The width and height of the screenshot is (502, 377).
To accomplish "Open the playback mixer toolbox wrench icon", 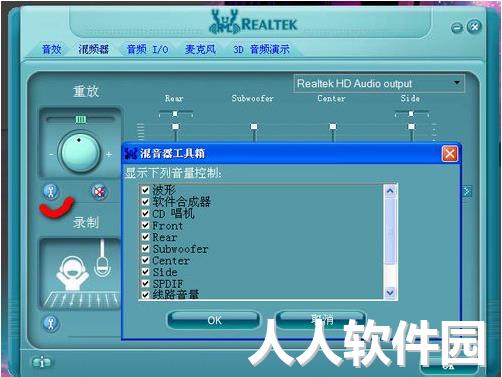I will (51, 192).
